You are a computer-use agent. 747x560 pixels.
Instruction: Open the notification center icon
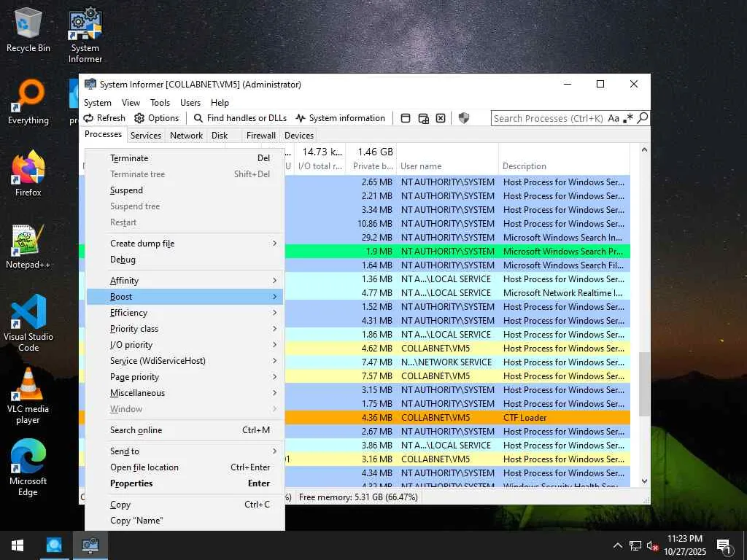coord(724,546)
